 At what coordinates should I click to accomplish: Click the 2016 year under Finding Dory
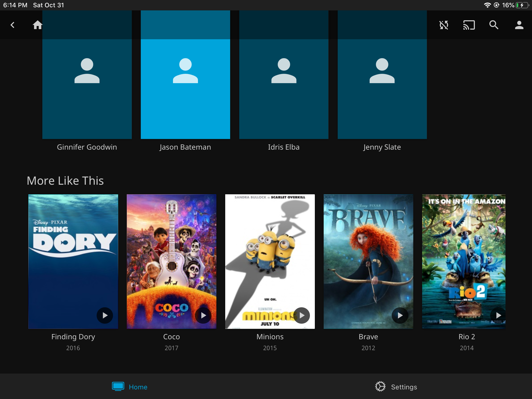click(73, 348)
